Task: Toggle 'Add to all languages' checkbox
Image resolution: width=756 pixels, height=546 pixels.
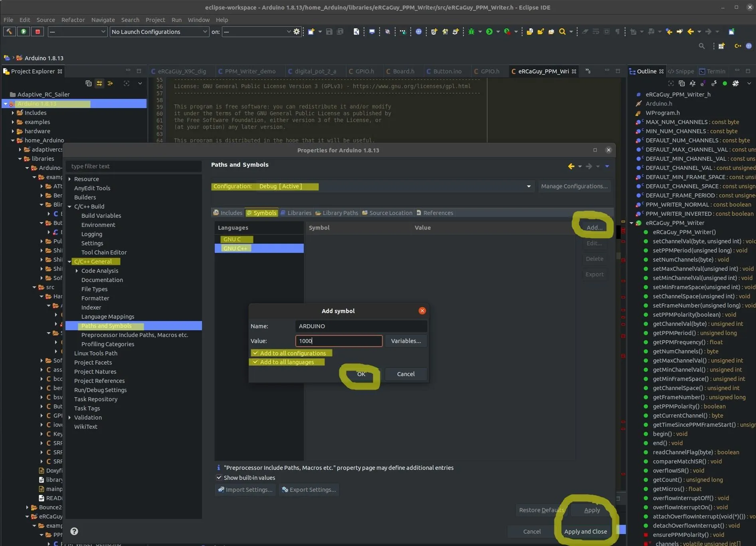Action: [255, 362]
